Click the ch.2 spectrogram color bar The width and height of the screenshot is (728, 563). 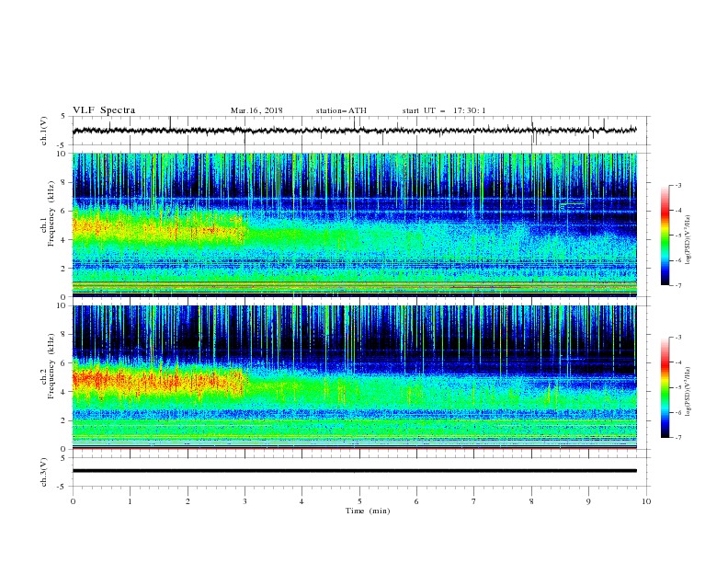click(x=665, y=387)
